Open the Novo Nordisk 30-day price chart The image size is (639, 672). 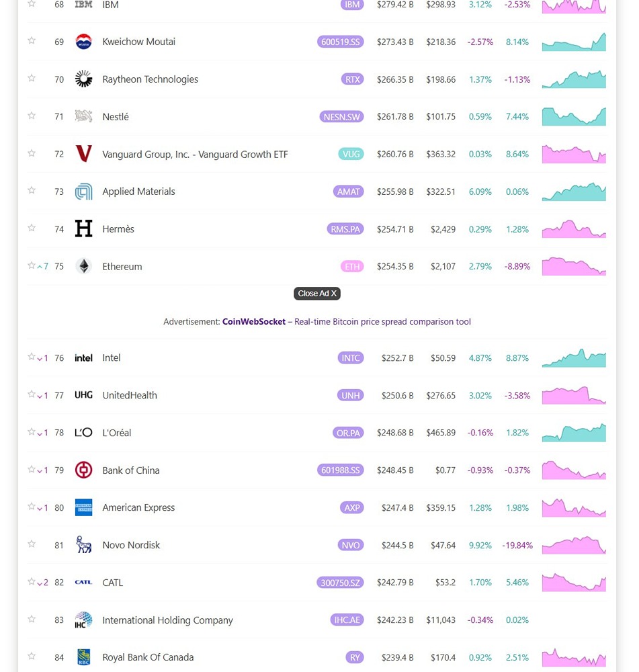(x=574, y=545)
